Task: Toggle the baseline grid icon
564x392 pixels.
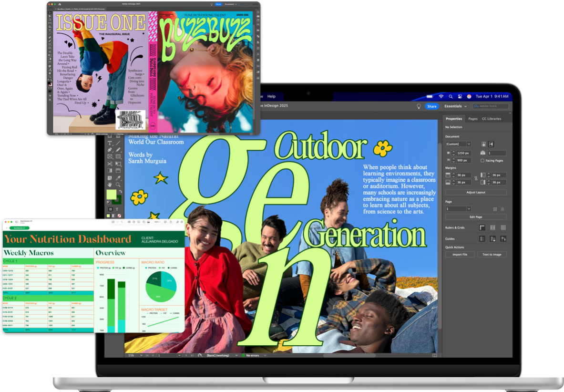Action: click(x=493, y=227)
